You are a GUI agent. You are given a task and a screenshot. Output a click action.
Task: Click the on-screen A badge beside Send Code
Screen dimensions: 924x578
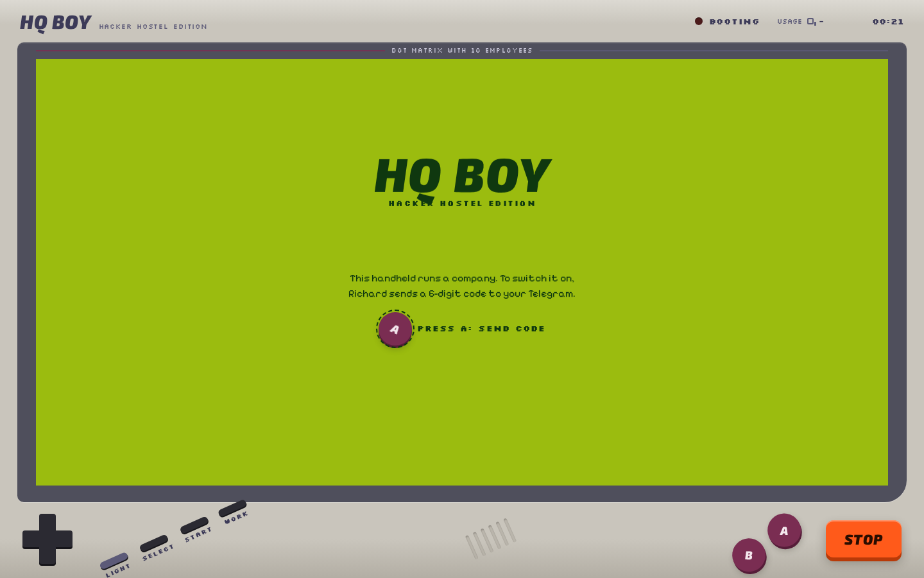[395, 329]
